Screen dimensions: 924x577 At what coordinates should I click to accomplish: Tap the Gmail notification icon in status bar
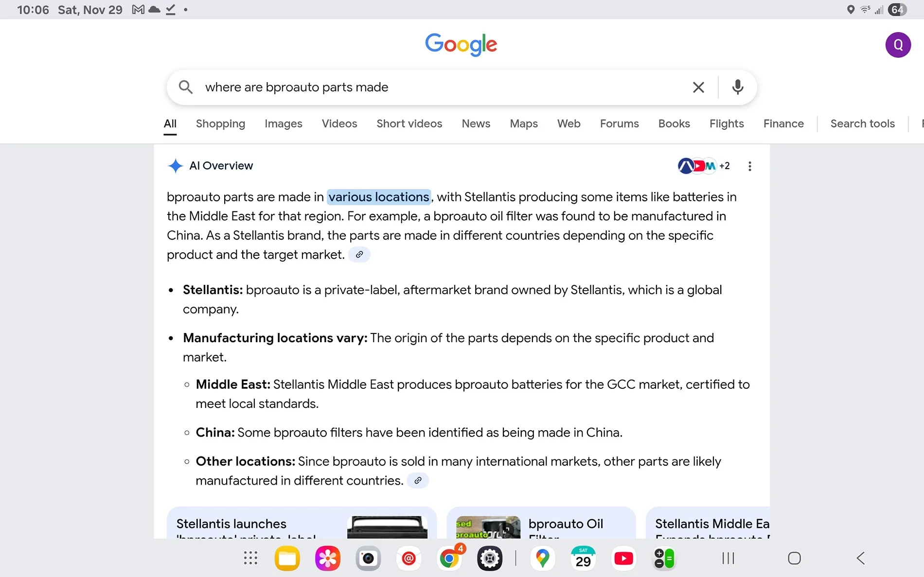click(138, 9)
